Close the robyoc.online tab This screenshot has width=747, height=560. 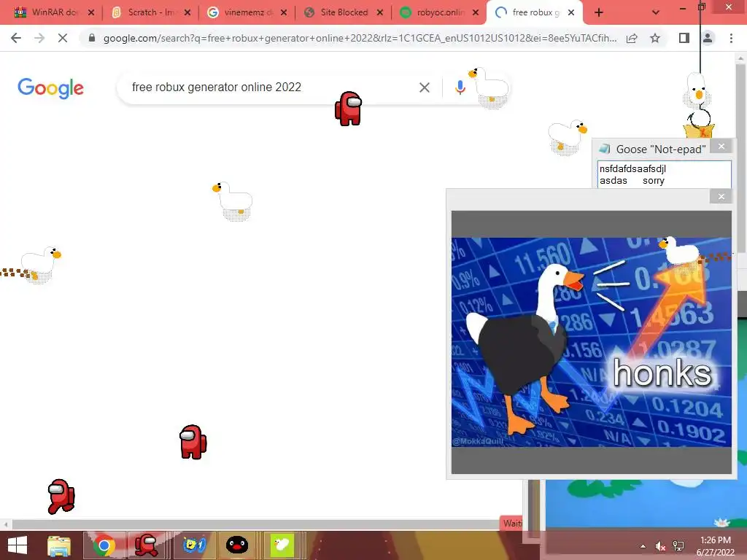[476, 12]
